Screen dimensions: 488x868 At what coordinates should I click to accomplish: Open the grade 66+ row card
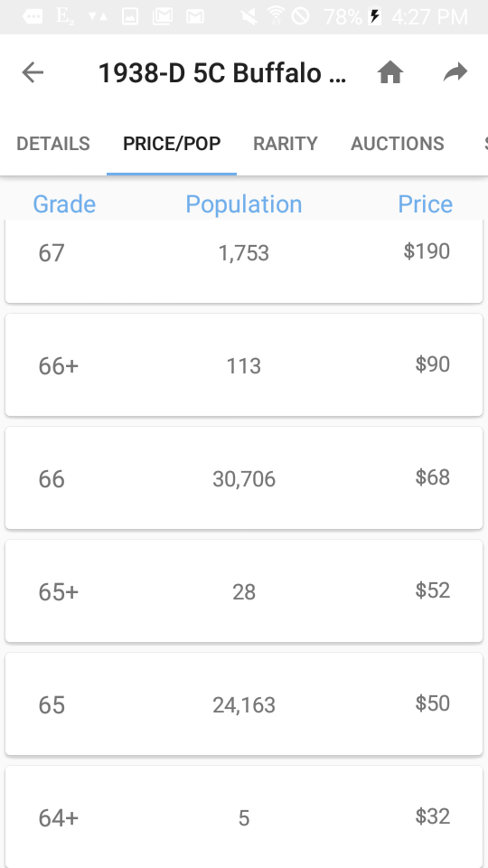click(244, 364)
